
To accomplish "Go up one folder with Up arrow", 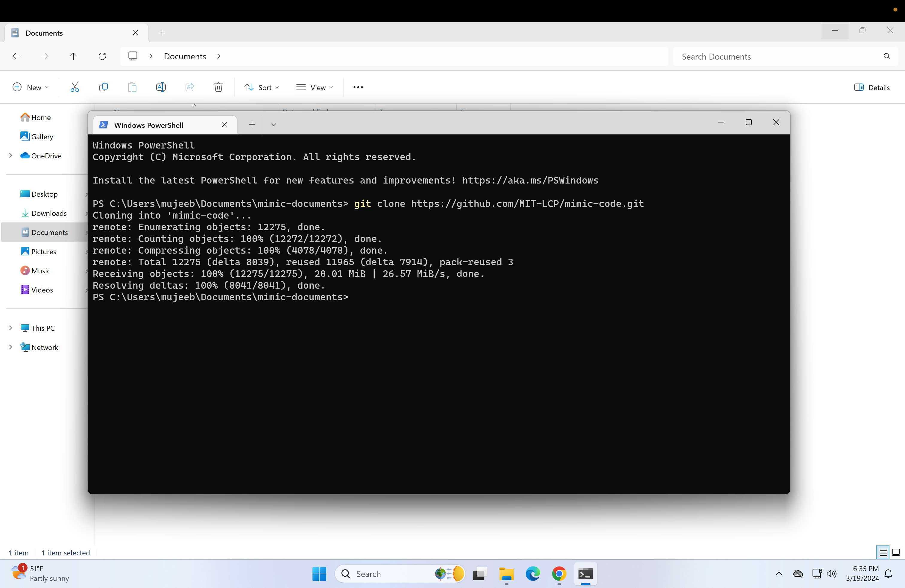I will pos(73,56).
